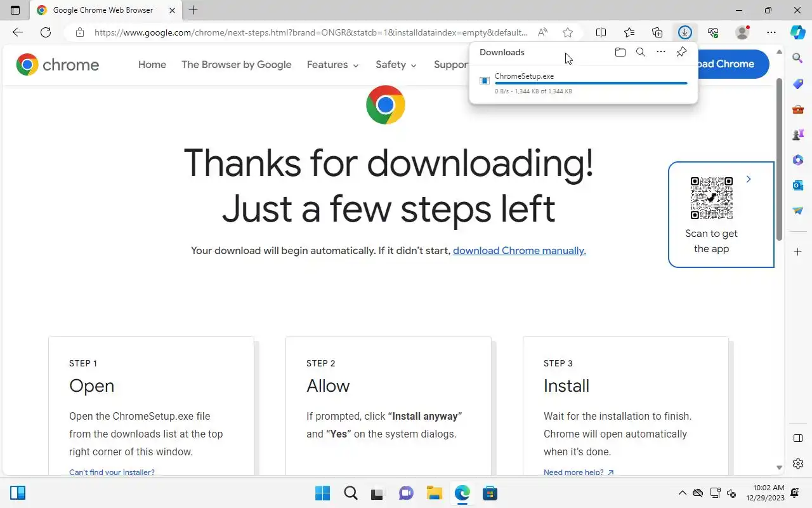The width and height of the screenshot is (812, 508).
Task: Expand the Scan to get the app chevron
Action: coord(749,179)
